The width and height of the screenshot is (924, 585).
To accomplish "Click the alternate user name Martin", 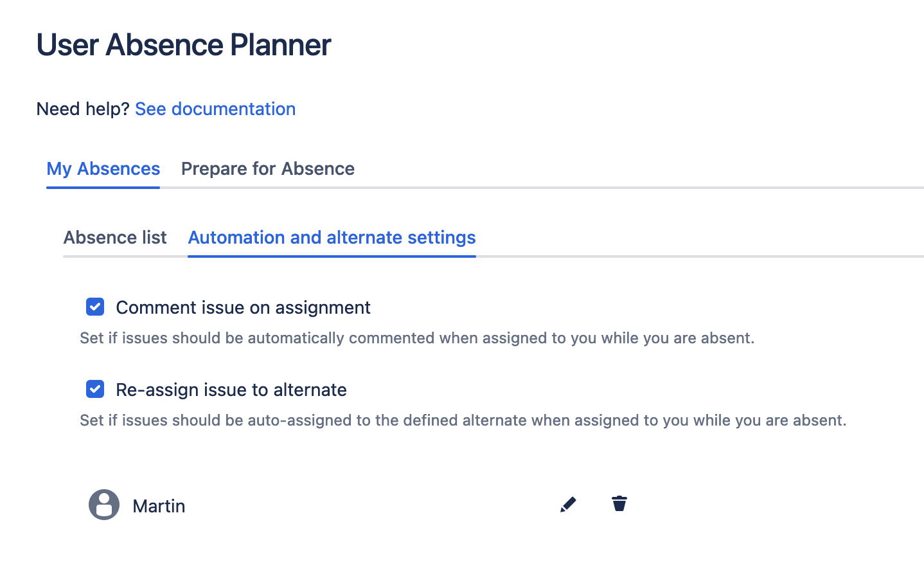I will click(159, 507).
